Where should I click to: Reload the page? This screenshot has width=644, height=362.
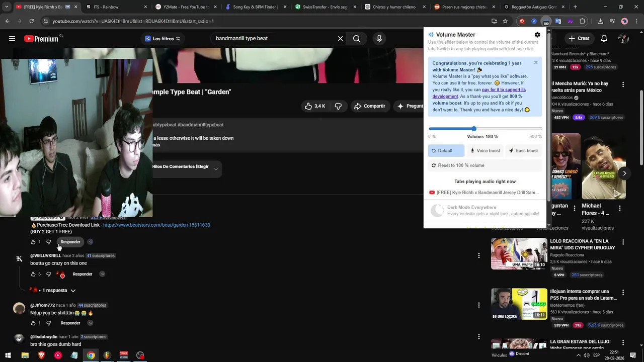[31, 21]
